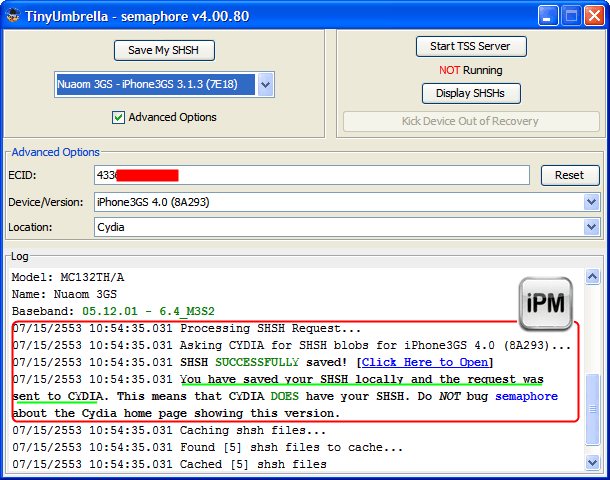
Task: Click the 'Model: MC132TH/A' log line
Action: [68, 277]
